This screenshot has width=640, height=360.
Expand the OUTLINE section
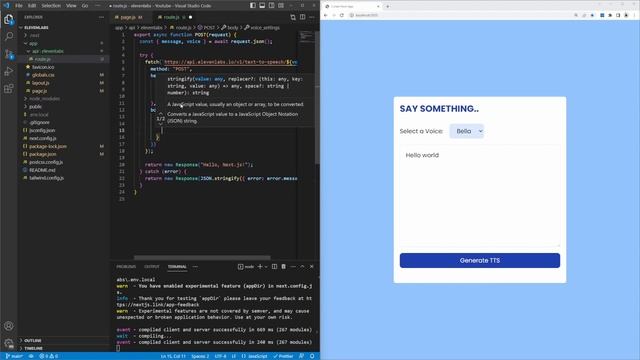coord(33,340)
